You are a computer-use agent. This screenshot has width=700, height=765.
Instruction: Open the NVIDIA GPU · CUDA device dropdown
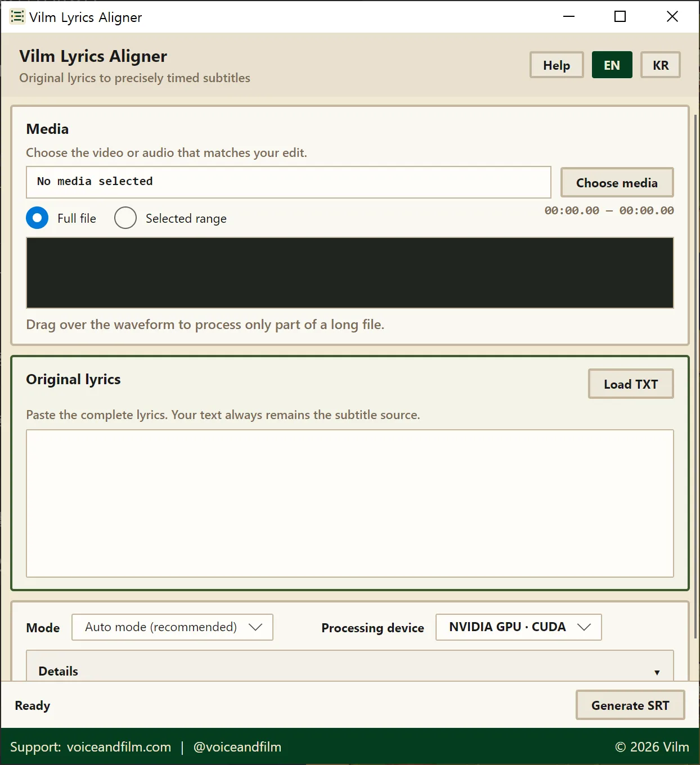click(519, 627)
